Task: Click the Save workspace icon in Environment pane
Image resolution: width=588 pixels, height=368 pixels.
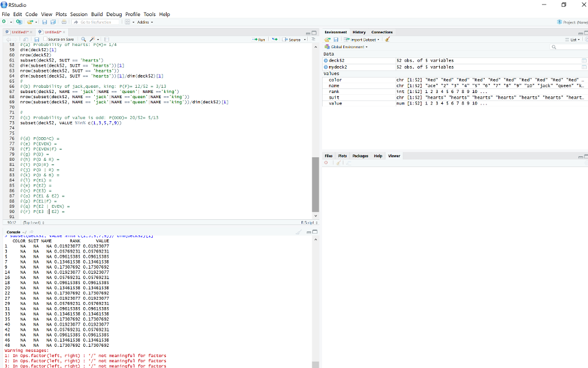Action: [335, 40]
